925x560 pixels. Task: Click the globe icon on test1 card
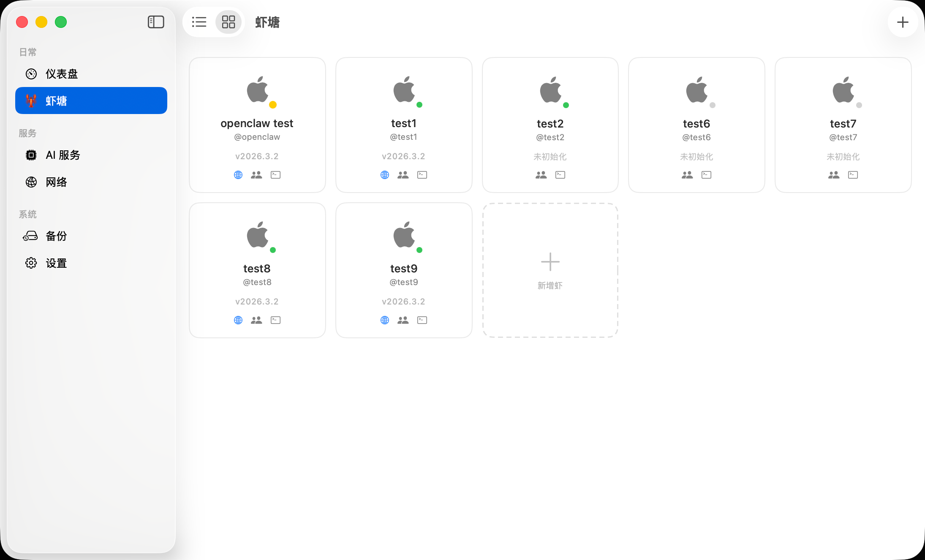tap(385, 175)
